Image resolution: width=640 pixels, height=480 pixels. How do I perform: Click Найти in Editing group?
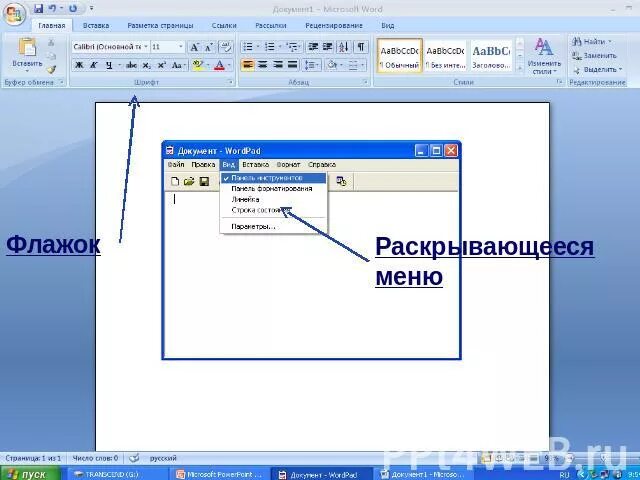[x=591, y=42]
